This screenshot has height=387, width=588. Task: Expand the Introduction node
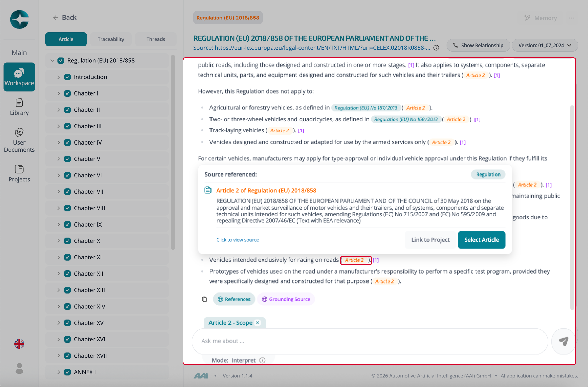click(x=59, y=77)
